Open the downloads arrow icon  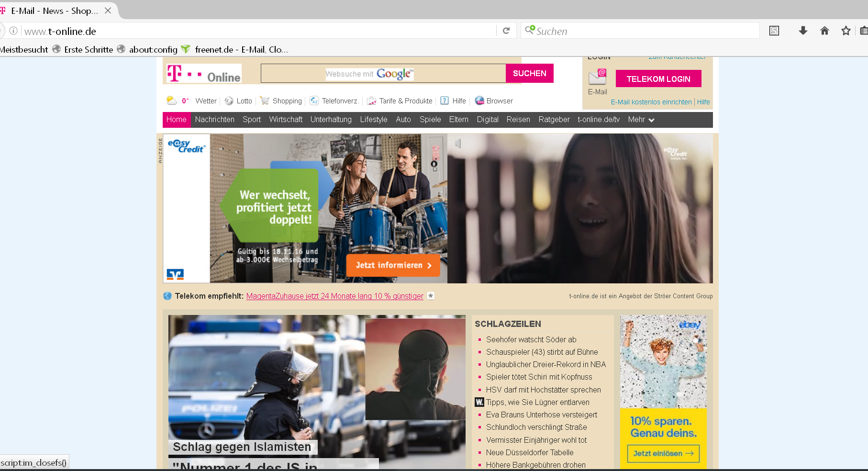click(803, 31)
